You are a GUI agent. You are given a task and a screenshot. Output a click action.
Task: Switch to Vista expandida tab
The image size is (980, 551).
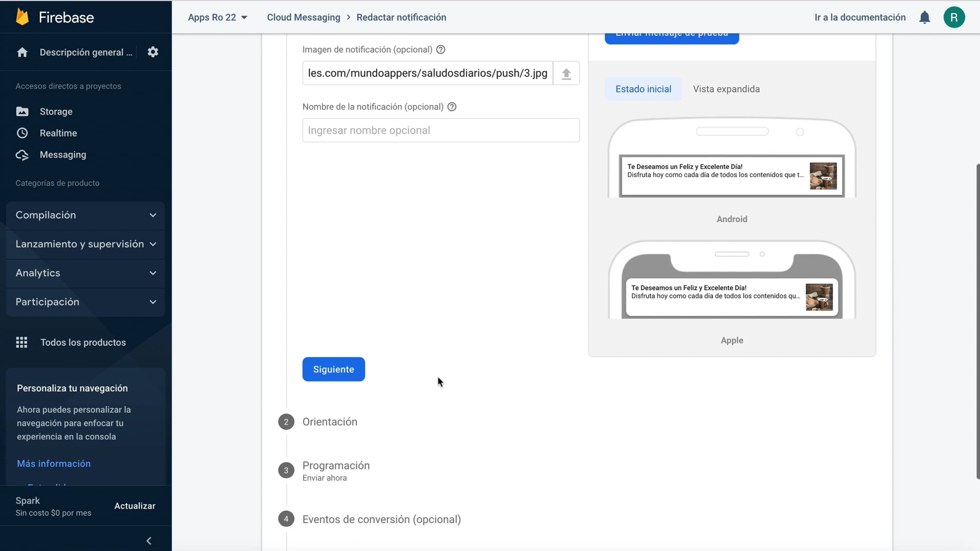pyautogui.click(x=726, y=89)
